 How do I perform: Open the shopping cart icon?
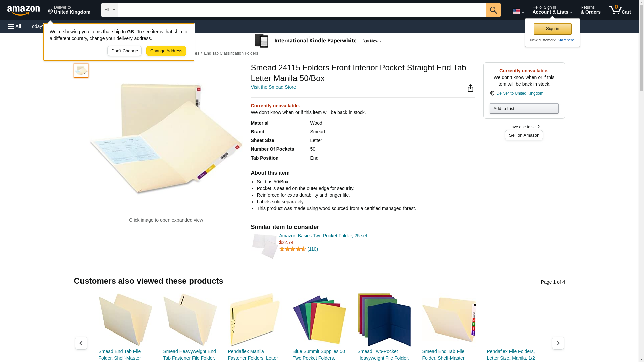point(620,10)
